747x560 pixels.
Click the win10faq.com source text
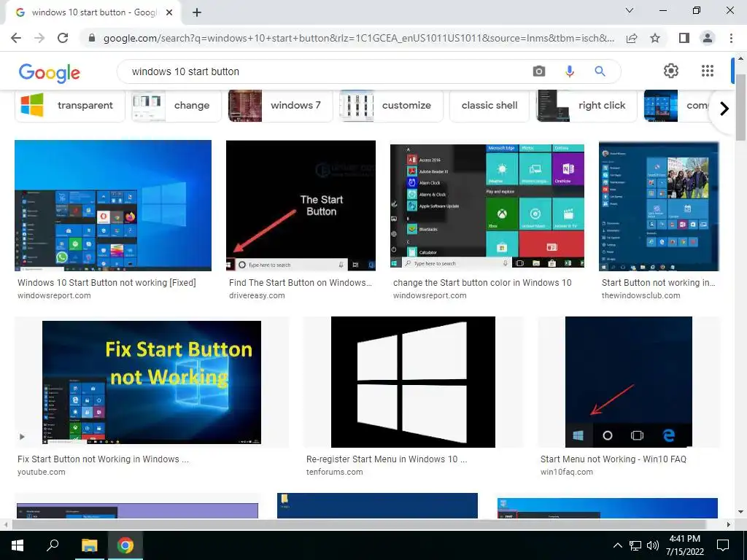[566, 472]
